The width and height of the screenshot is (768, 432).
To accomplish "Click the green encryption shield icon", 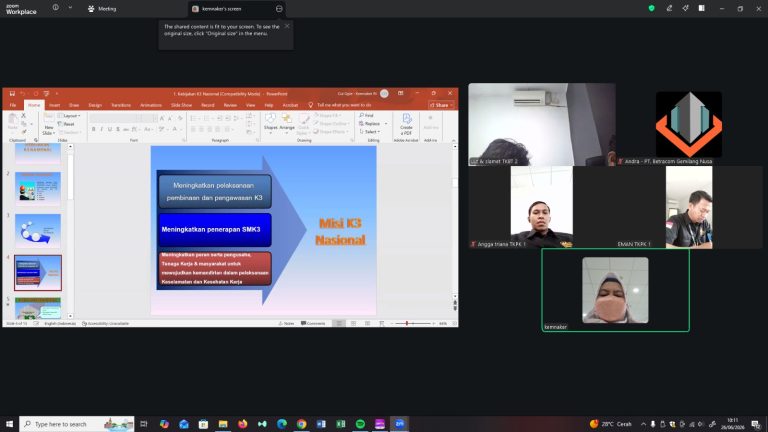I will 651,8.
